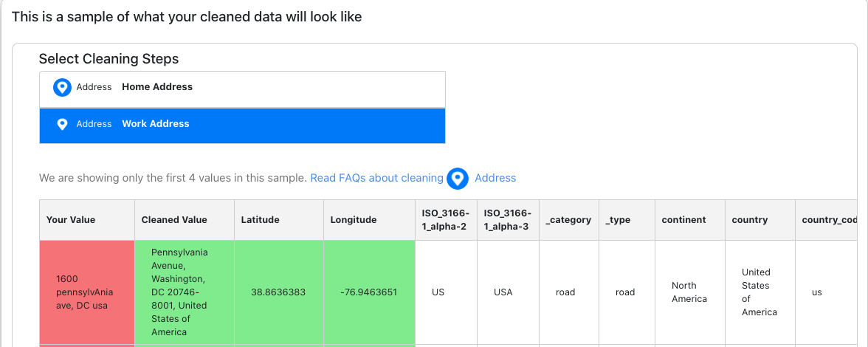Click latitude value 38.8636383
This screenshot has width=868, height=347.
(278, 292)
